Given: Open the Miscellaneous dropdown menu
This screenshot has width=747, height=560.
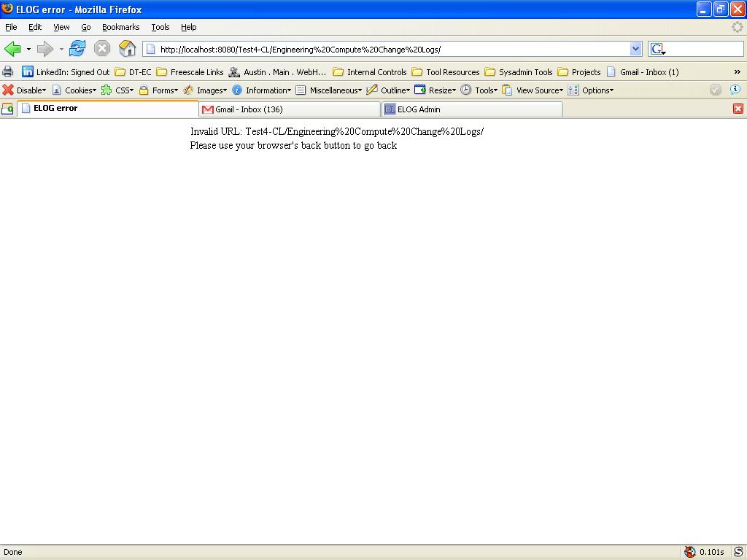Looking at the screenshot, I should click(x=329, y=90).
